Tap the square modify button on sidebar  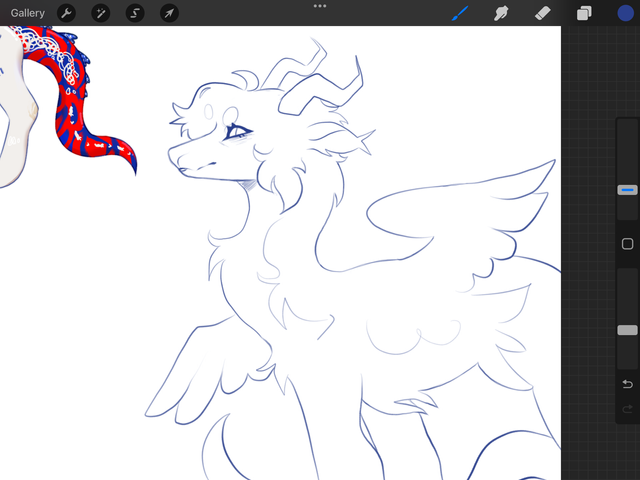pos(627,244)
